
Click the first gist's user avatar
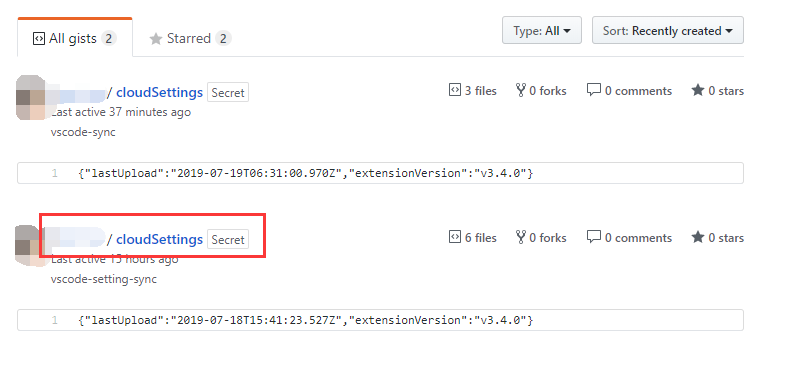click(x=30, y=97)
